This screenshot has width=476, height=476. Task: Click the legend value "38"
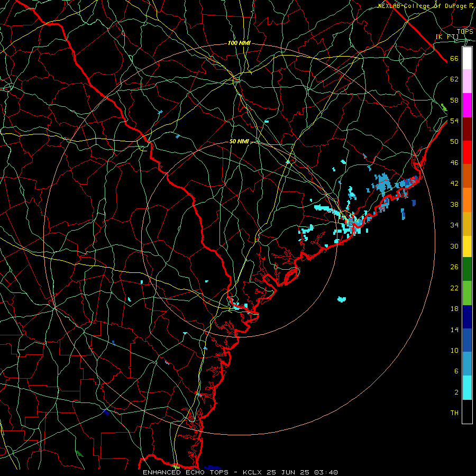(x=454, y=204)
